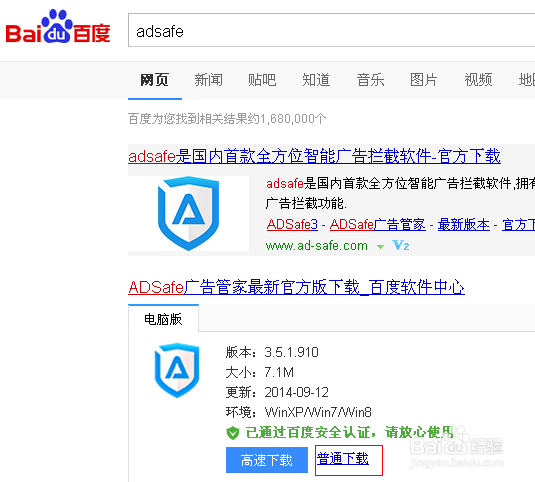Click the snippet text 广告拦截功能
535x482 pixels.
coord(305,204)
